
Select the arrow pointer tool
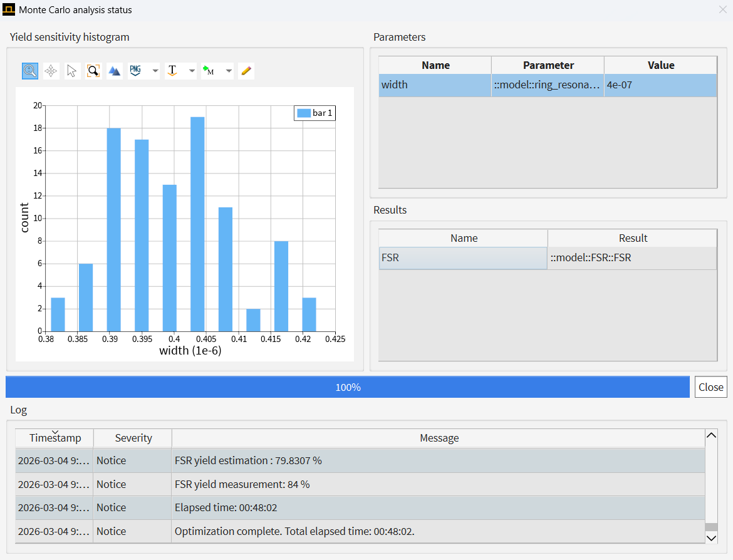click(x=72, y=71)
